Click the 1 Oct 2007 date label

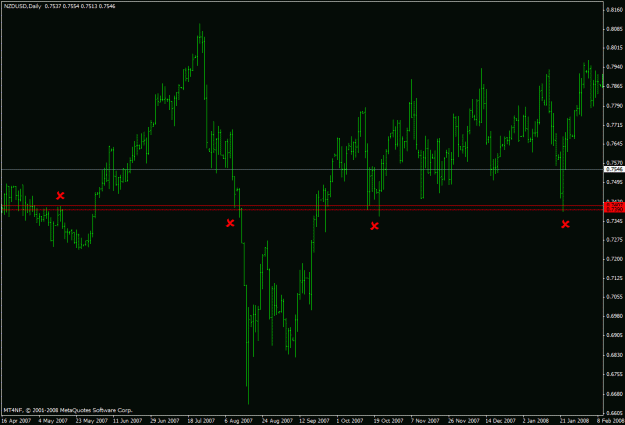[351, 421]
